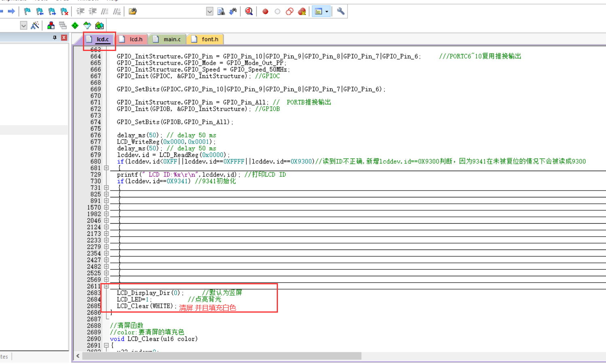Open Manage Project Items
Viewport: 606px width, 364px height.
point(51,25)
